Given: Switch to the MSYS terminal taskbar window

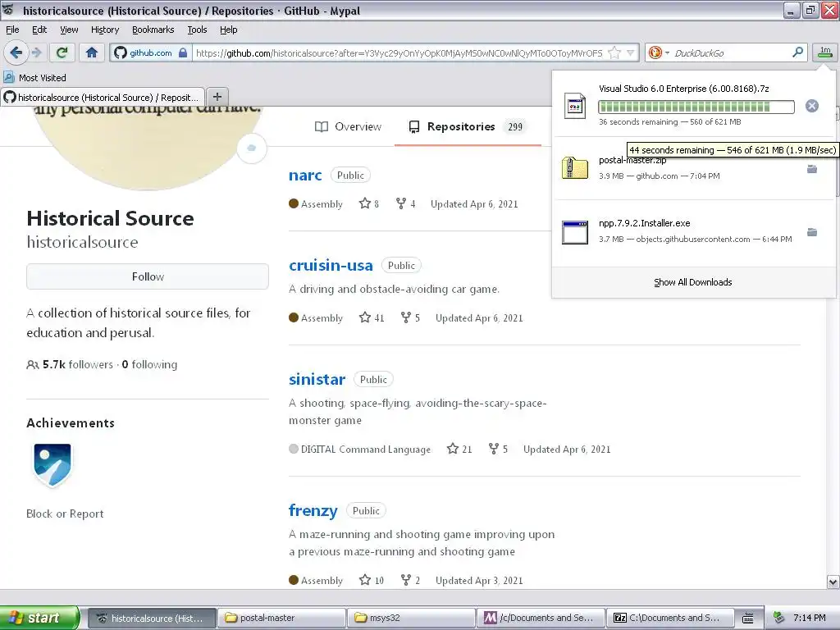Looking at the screenshot, I should [541, 618].
